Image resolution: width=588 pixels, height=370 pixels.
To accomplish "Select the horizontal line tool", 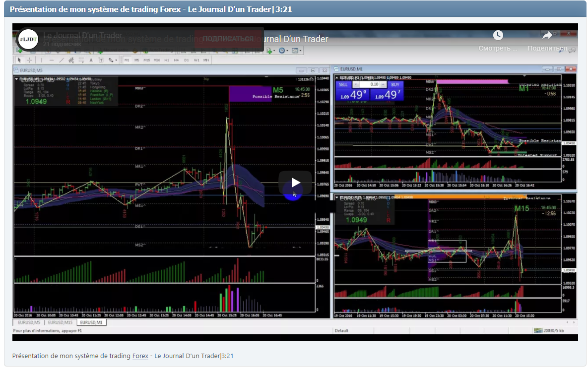I will point(52,60).
